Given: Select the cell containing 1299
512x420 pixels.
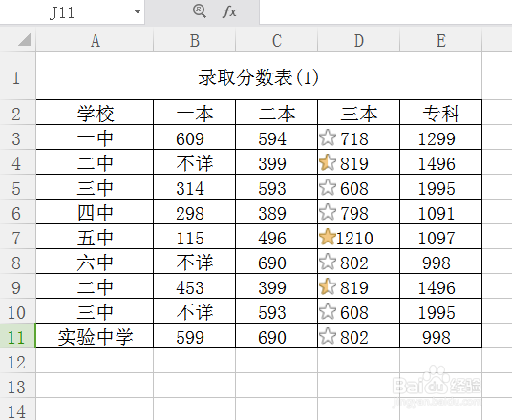Looking at the screenshot, I should [x=440, y=137].
